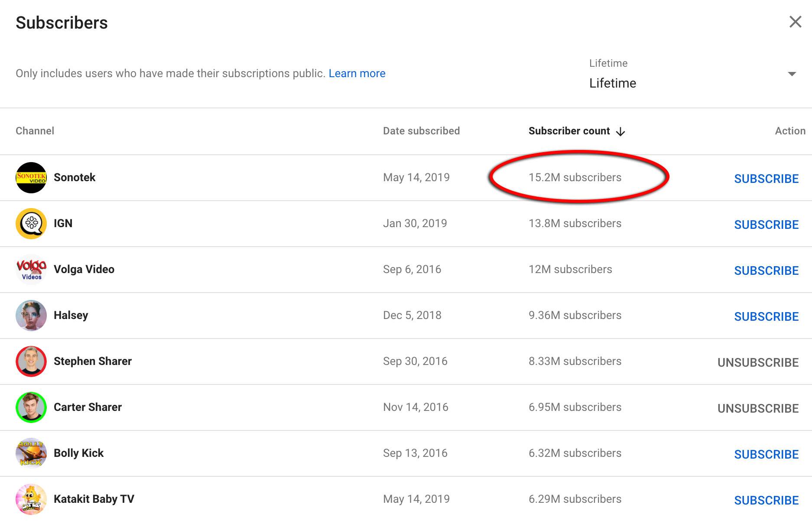The width and height of the screenshot is (812, 521).
Task: Open the Learn more link
Action: point(357,73)
